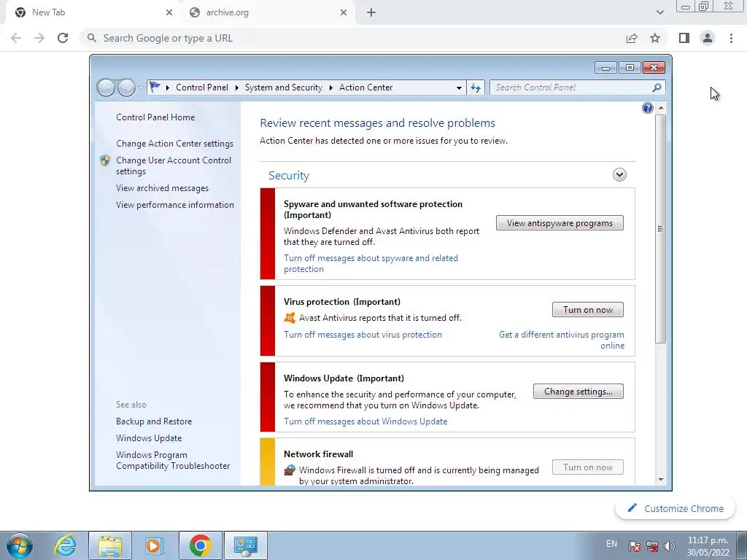Click Action Center in the breadcrumb
This screenshot has height=560, width=747.
click(x=366, y=87)
